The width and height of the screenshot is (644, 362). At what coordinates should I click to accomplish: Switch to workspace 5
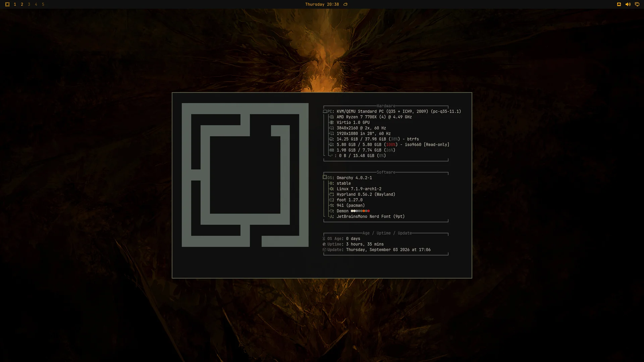point(43,4)
